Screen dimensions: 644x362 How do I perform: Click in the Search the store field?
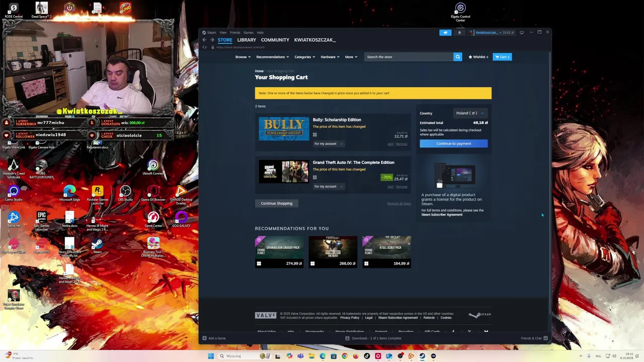pyautogui.click(x=409, y=57)
